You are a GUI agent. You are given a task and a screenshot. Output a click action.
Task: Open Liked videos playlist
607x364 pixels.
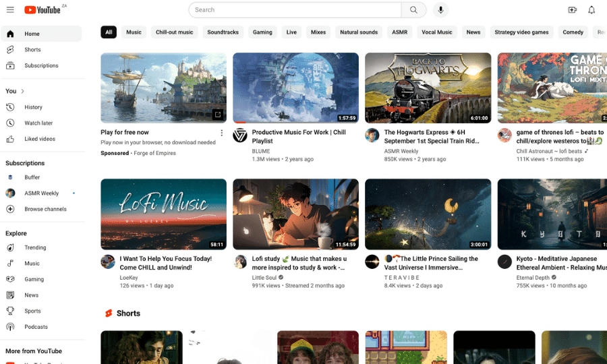tap(40, 139)
